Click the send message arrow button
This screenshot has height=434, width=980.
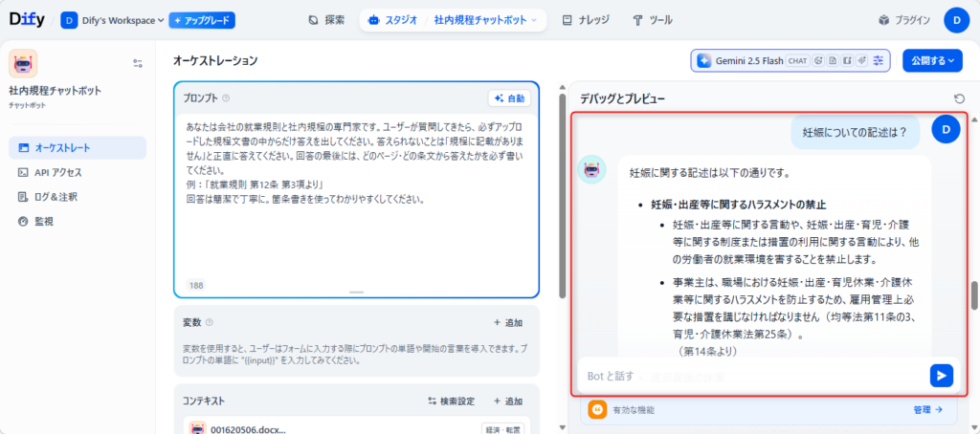pyautogui.click(x=941, y=376)
